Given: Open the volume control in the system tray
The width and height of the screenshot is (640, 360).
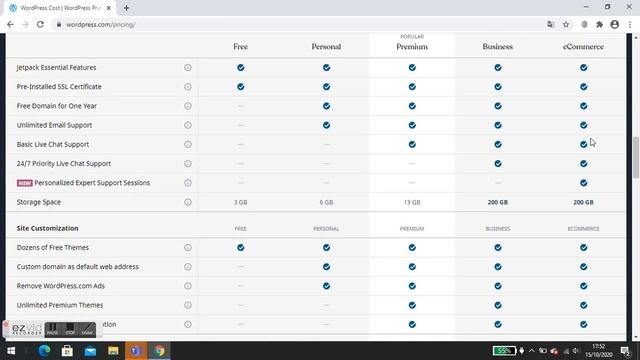Looking at the screenshot, I should tap(576, 351).
